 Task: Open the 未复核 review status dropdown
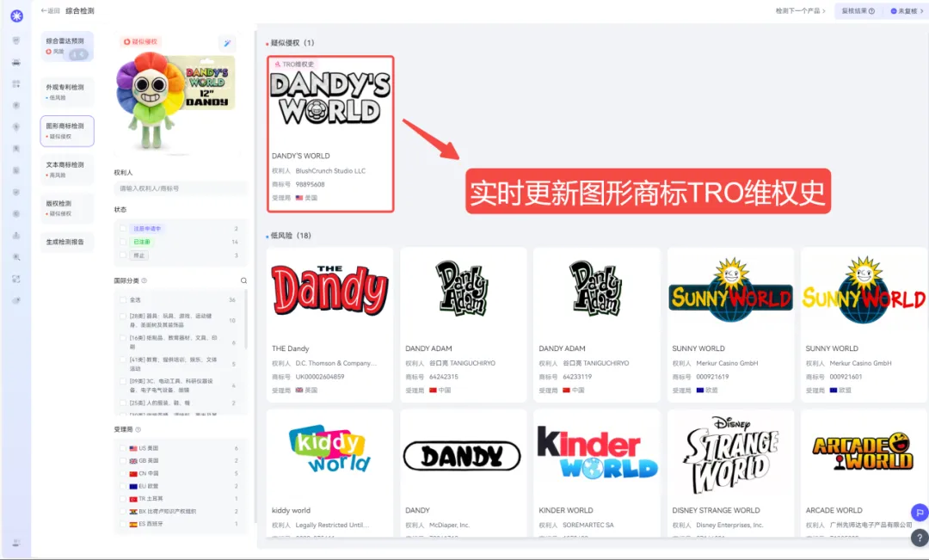coord(907,10)
